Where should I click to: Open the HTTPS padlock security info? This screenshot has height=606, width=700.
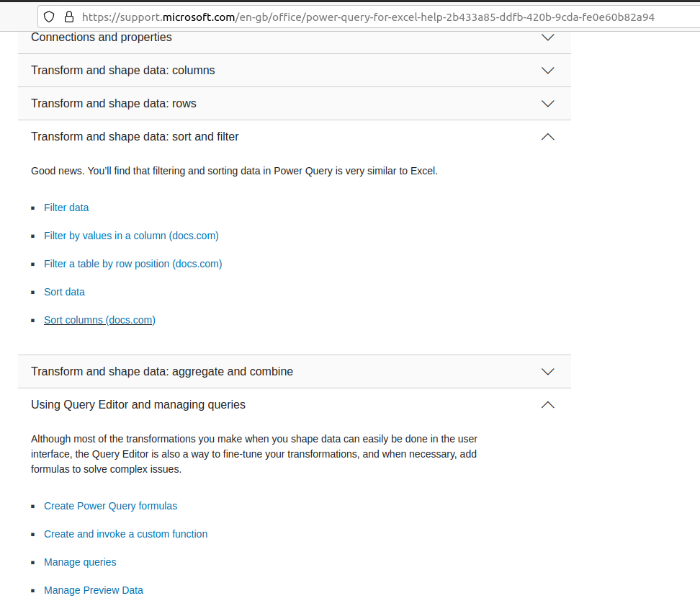click(68, 16)
